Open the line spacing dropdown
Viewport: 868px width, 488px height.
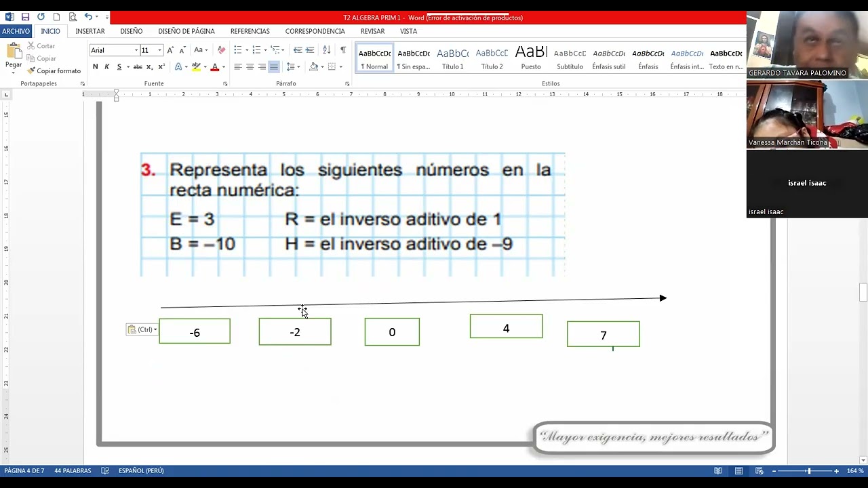[x=293, y=66]
